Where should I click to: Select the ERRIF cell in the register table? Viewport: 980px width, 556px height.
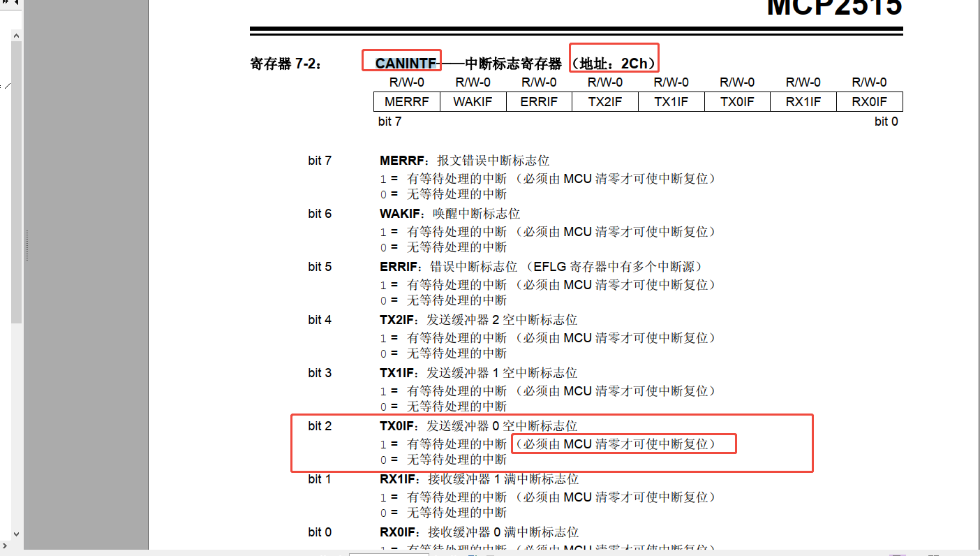click(539, 102)
